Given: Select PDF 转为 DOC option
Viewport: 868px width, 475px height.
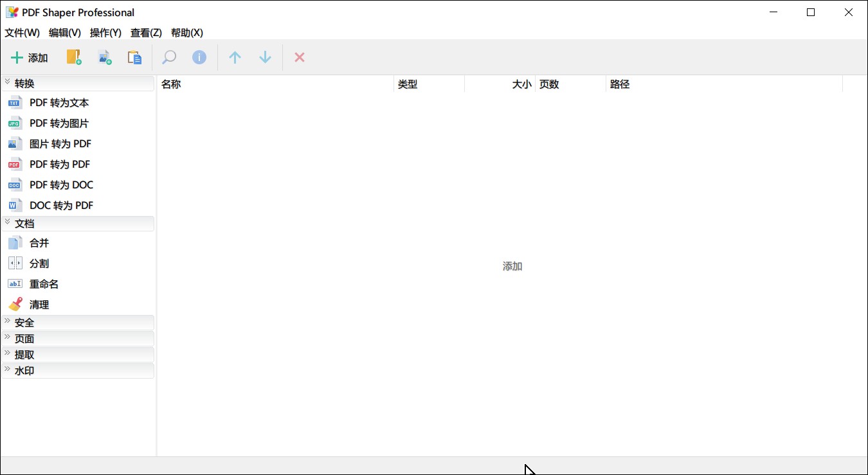Looking at the screenshot, I should point(61,185).
